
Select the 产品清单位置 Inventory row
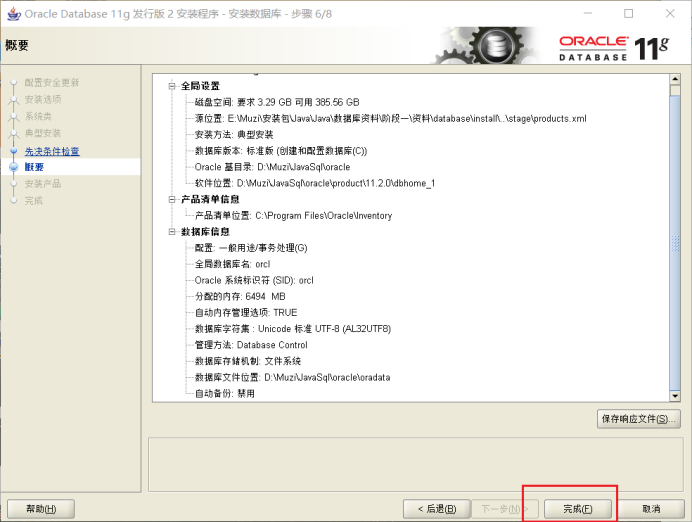(x=293, y=216)
